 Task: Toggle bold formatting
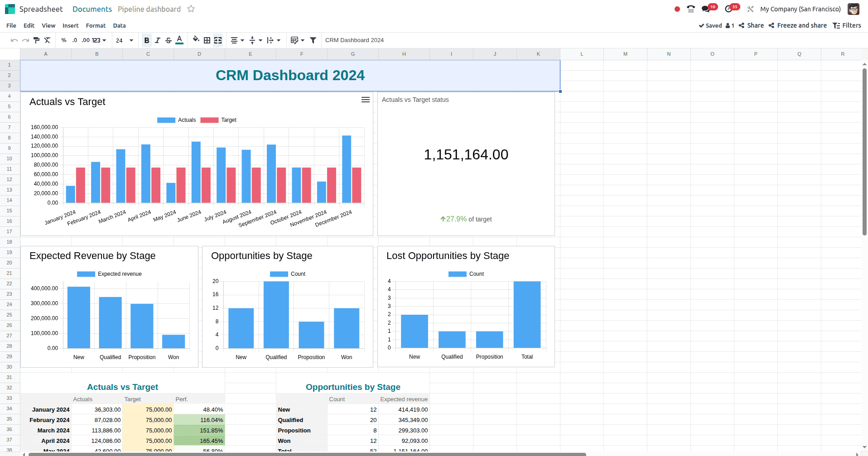(x=146, y=40)
